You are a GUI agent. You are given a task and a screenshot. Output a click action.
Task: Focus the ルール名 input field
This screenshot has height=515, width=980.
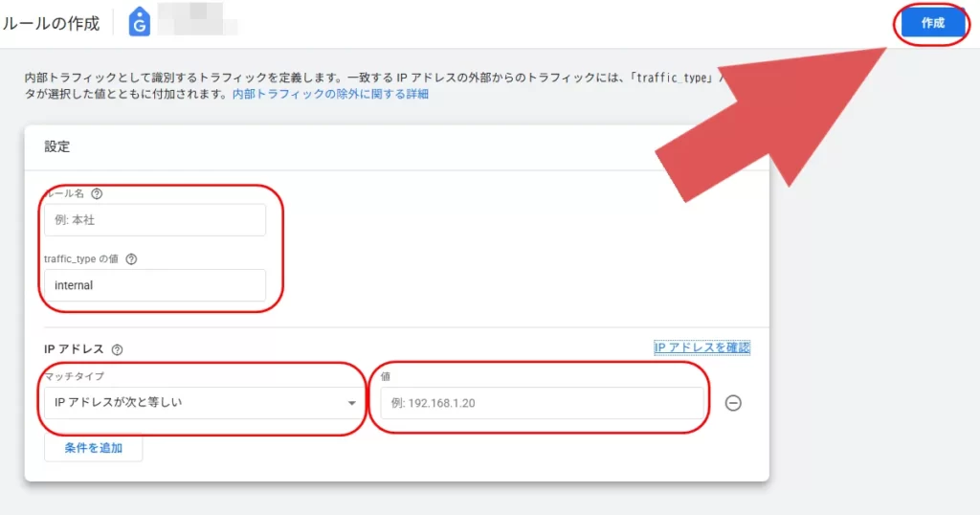pyautogui.click(x=154, y=220)
